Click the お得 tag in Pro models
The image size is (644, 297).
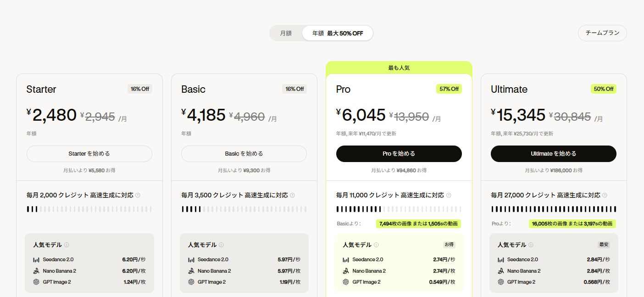(449, 245)
